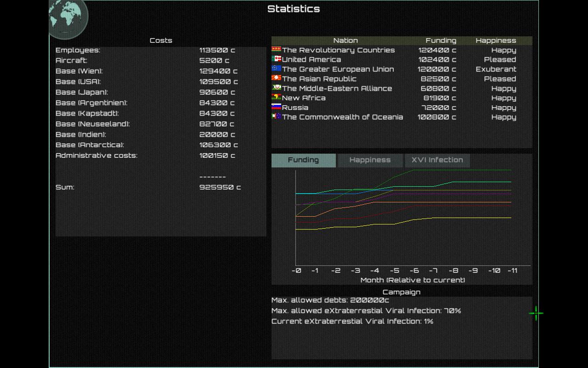Select The Middle-Eastern Alliance nation name

click(337, 88)
